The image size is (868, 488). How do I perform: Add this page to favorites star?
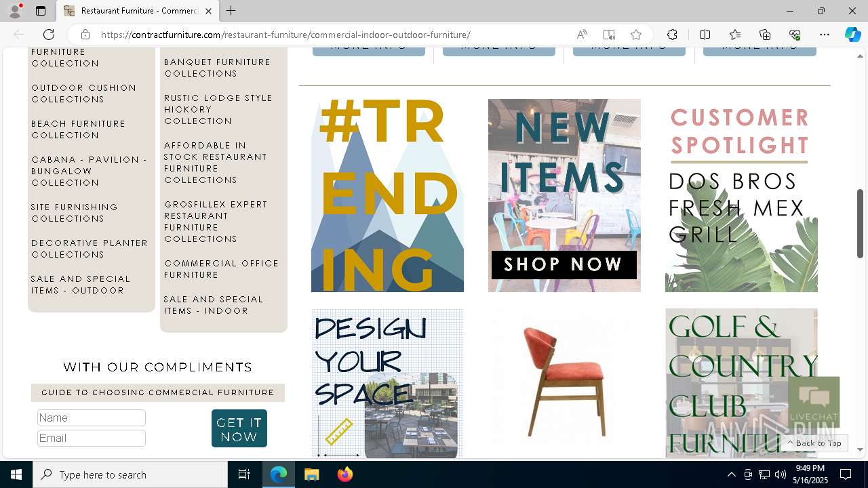[635, 35]
